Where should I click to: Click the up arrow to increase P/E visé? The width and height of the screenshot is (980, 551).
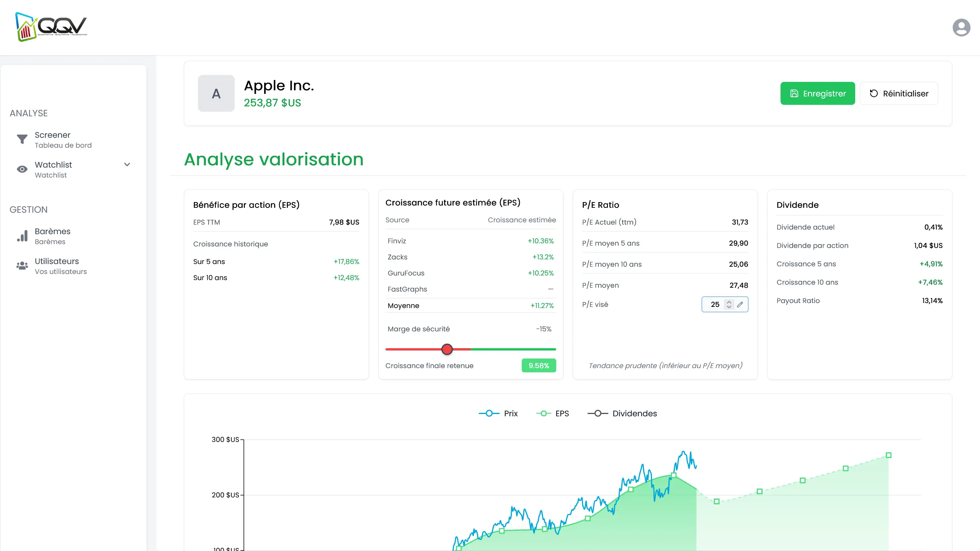coord(729,302)
